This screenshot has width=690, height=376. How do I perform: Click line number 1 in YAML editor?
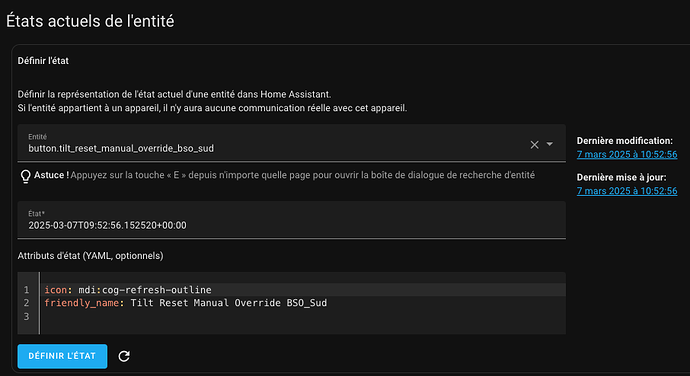(x=26, y=290)
